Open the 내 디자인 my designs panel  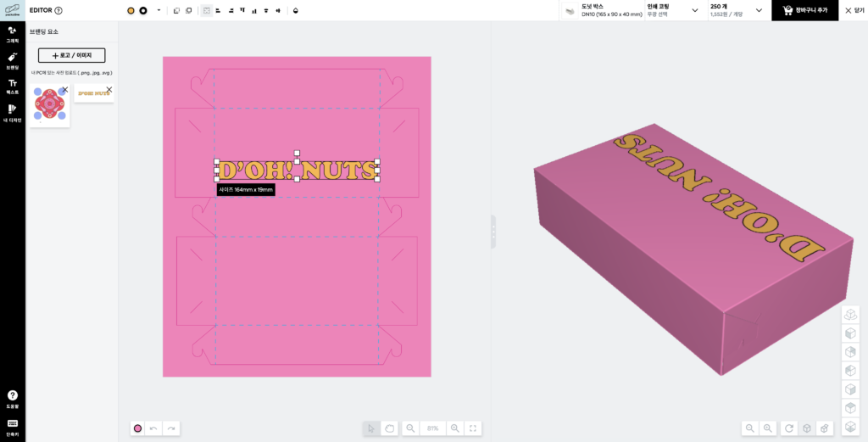[x=12, y=113]
